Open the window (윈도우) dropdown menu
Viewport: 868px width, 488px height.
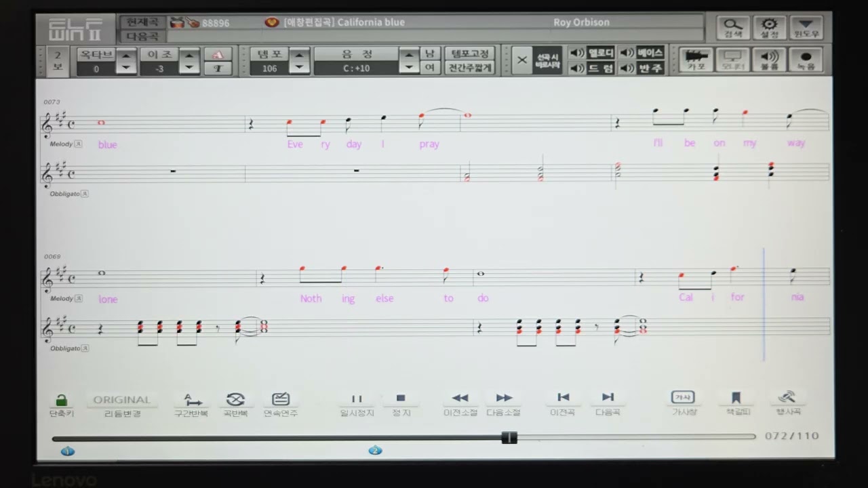tap(806, 28)
